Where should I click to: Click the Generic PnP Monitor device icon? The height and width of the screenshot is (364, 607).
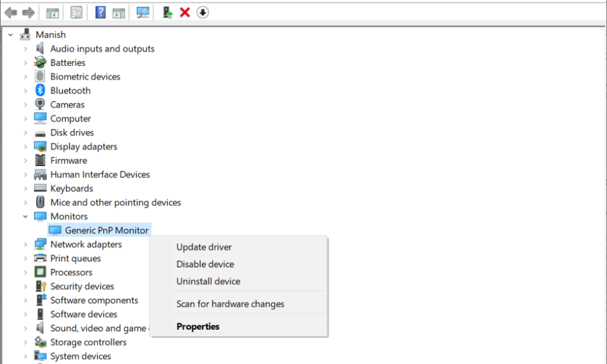pyautogui.click(x=55, y=230)
